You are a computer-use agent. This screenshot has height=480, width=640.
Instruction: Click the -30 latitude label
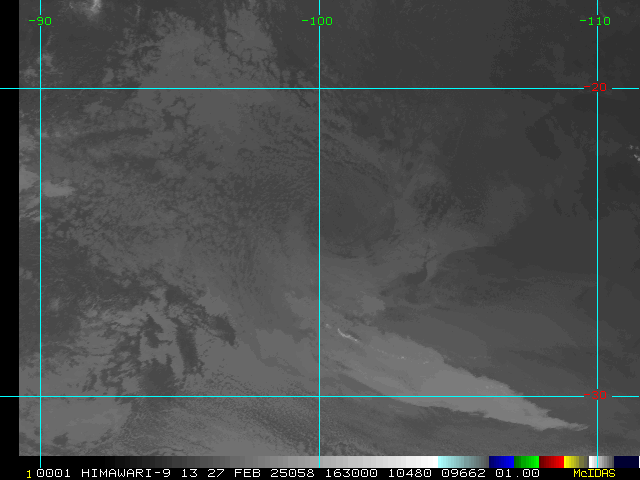pos(595,395)
